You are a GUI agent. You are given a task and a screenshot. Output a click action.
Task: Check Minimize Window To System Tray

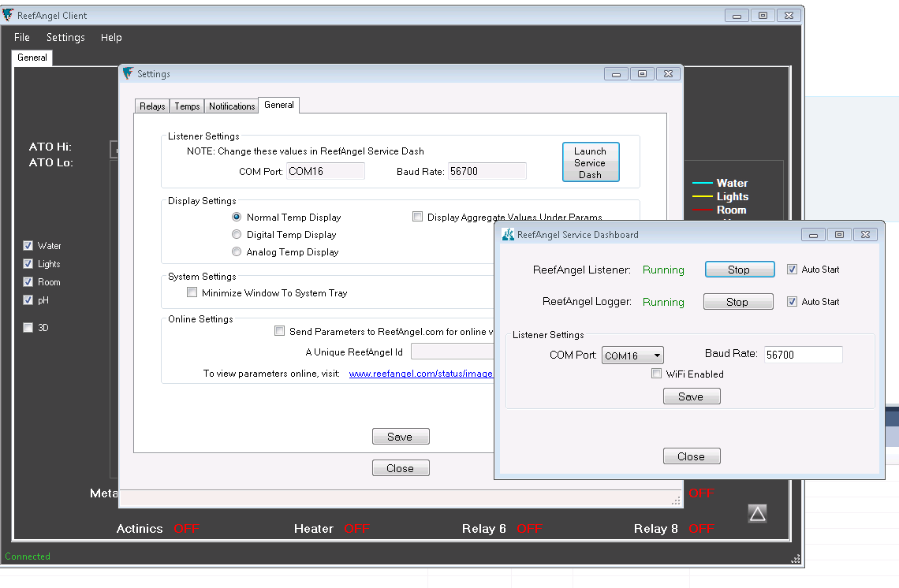192,293
